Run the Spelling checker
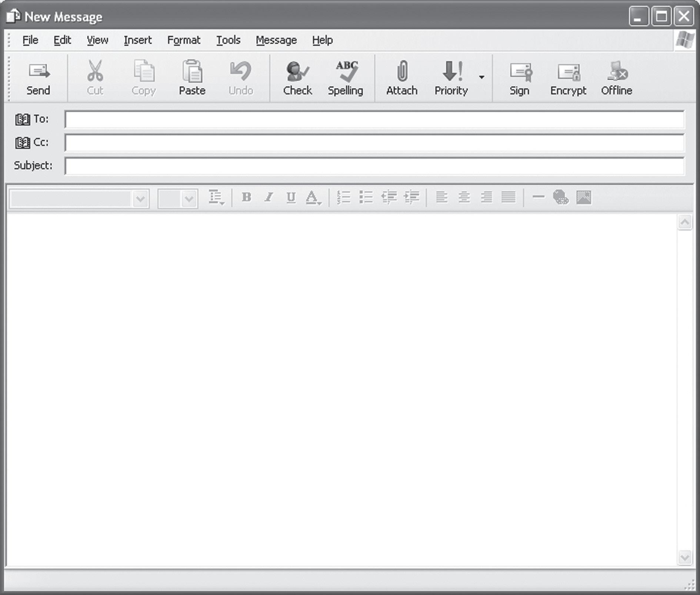 (346, 78)
